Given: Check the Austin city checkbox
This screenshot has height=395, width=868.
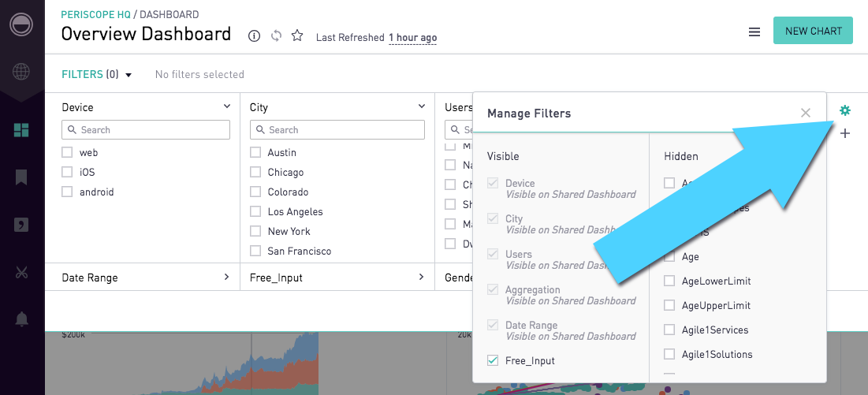Looking at the screenshot, I should pyautogui.click(x=255, y=152).
